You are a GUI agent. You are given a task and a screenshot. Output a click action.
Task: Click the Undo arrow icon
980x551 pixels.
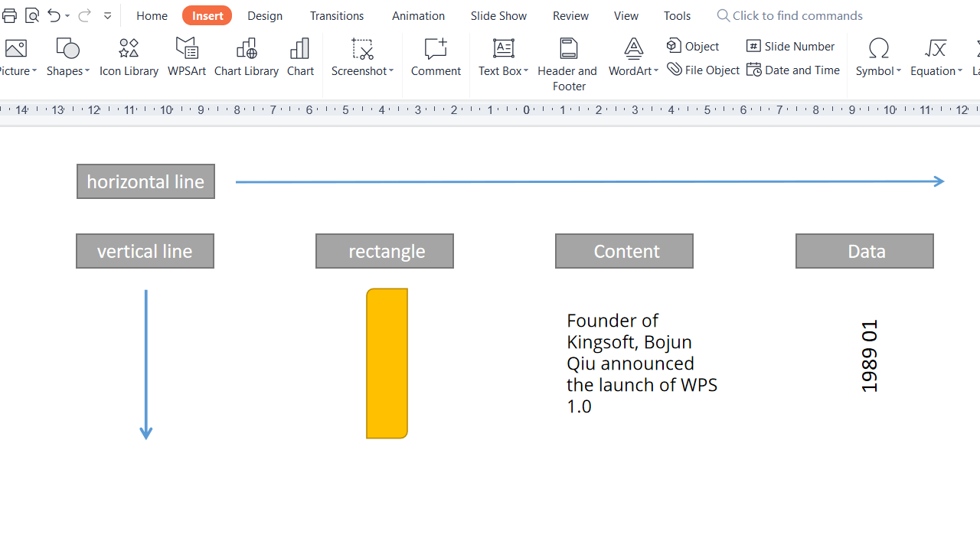pos(54,15)
